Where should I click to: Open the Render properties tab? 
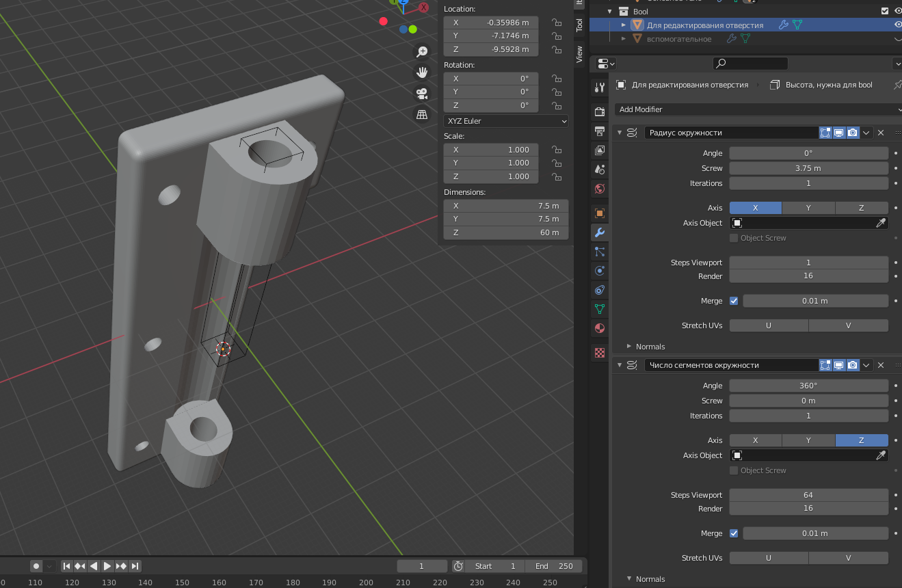(x=600, y=111)
